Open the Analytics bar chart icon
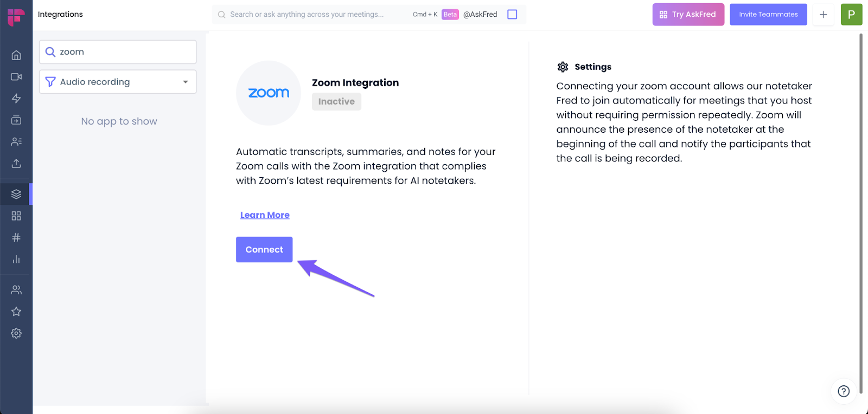This screenshot has width=868, height=414. 16,259
